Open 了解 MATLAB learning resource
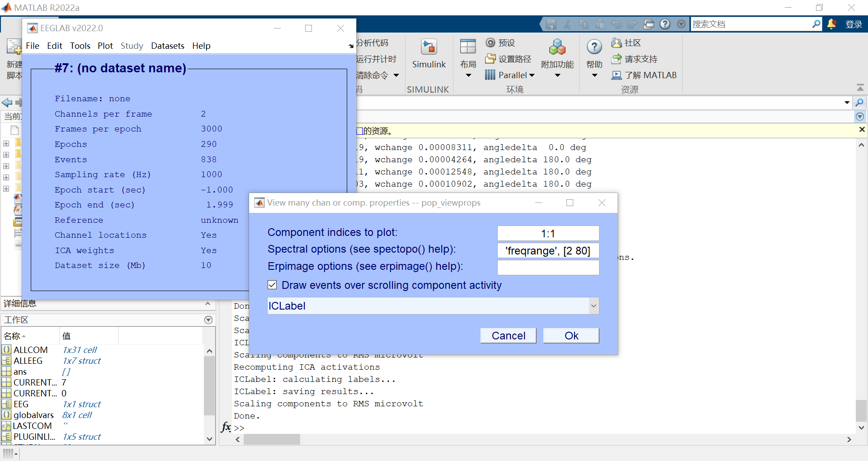This screenshot has width=868, height=461. (644, 75)
